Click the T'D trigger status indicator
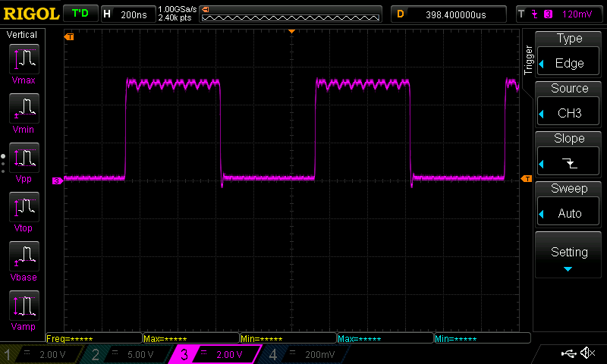Screen dimensions: 607x364 (80, 14)
